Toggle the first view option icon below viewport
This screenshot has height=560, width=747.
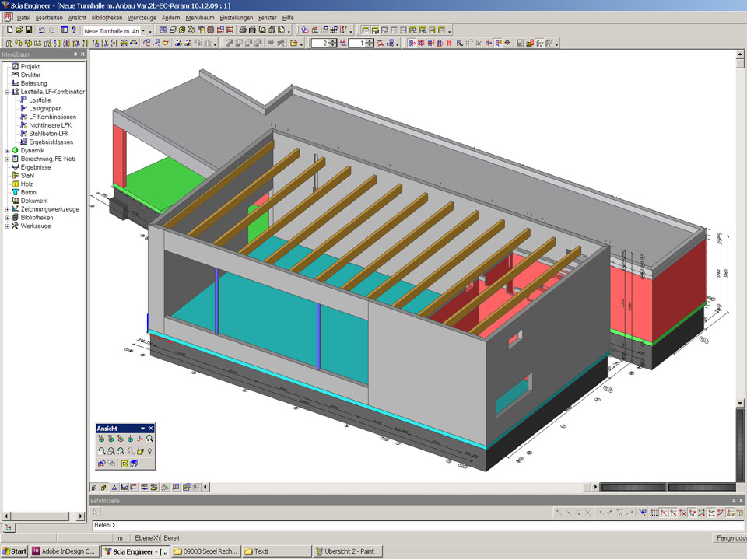(x=93, y=488)
